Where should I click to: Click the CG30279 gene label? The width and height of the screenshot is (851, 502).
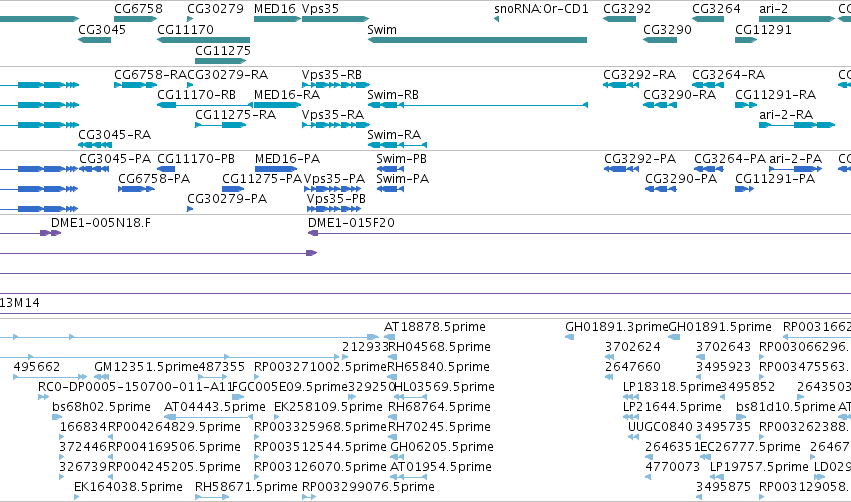(x=215, y=9)
